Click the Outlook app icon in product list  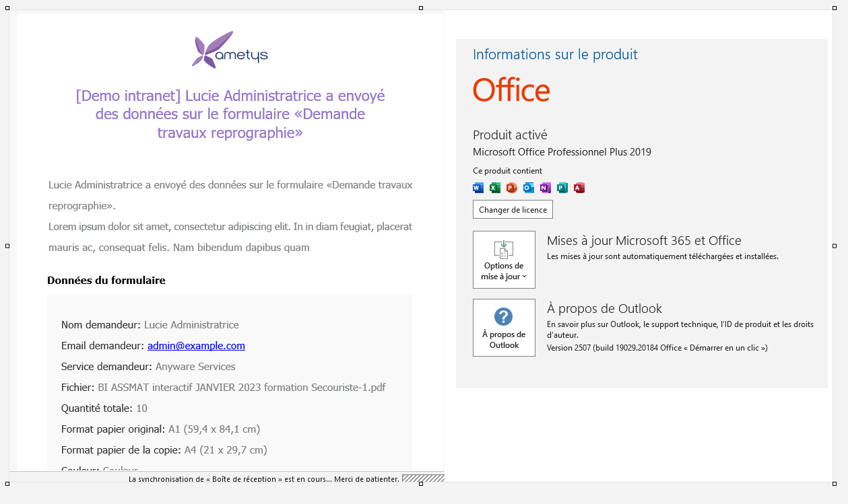tap(529, 188)
